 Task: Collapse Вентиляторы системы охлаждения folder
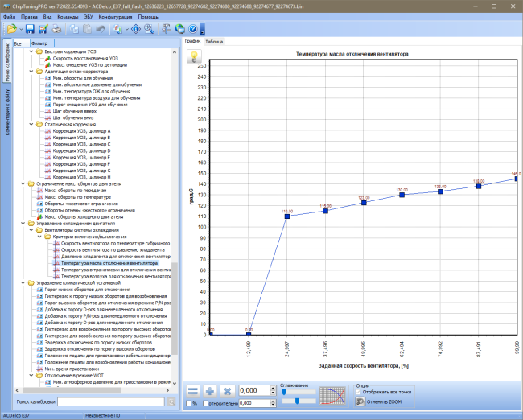(x=31, y=230)
